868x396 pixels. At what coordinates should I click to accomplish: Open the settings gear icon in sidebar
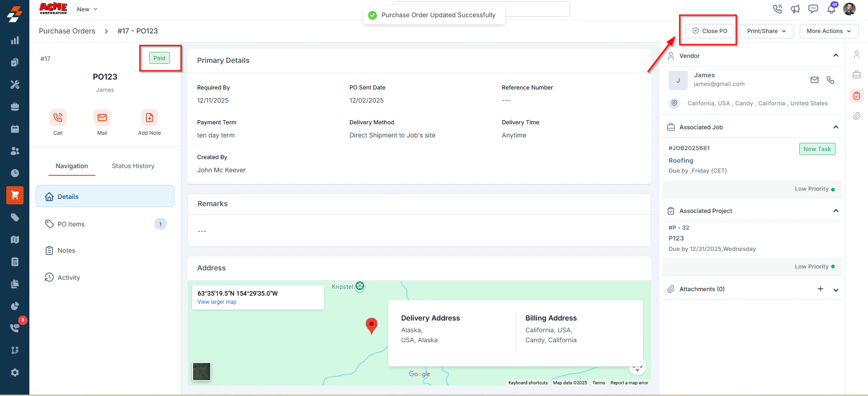pyautogui.click(x=15, y=372)
